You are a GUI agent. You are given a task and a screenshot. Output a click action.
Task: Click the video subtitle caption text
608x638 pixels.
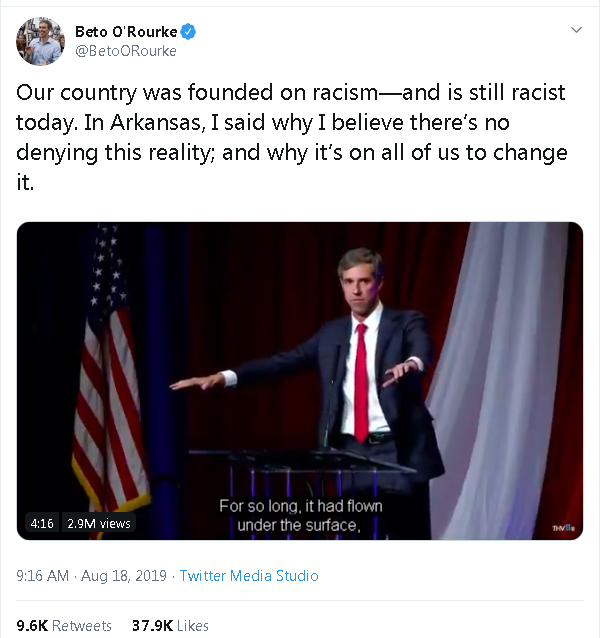point(300,516)
